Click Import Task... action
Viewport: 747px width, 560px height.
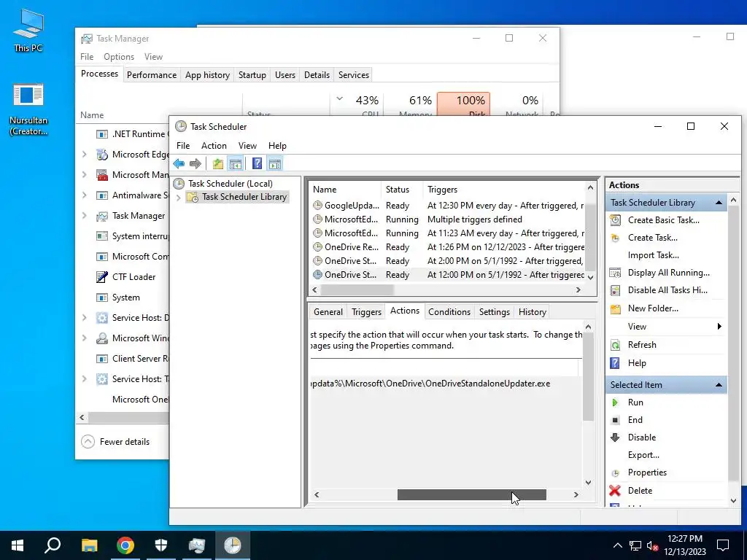653,255
